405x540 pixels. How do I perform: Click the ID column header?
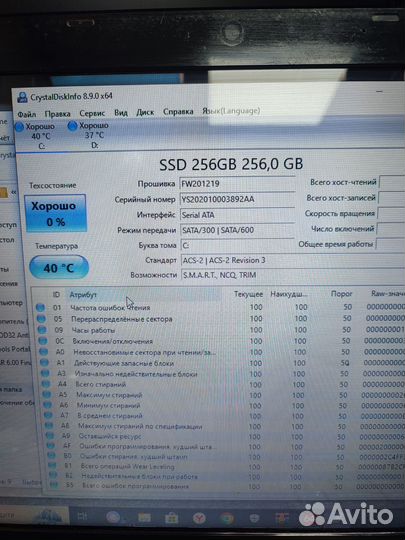click(x=56, y=295)
